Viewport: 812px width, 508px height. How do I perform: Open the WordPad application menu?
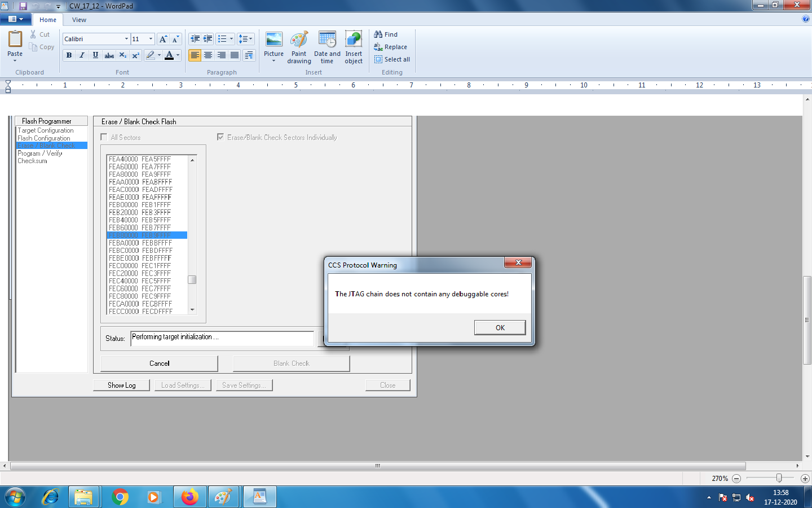coord(16,19)
